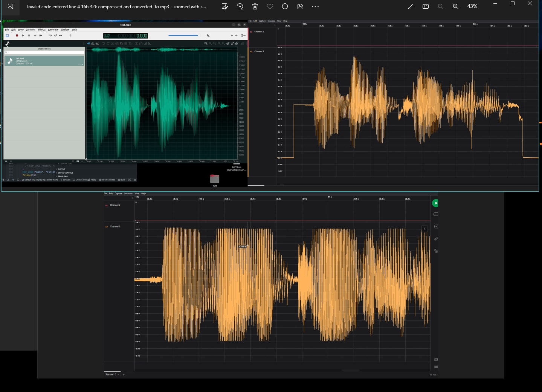Screen dimensions: 542x392
Task: Set zoom to actual size 1:1
Action: coord(426,6)
